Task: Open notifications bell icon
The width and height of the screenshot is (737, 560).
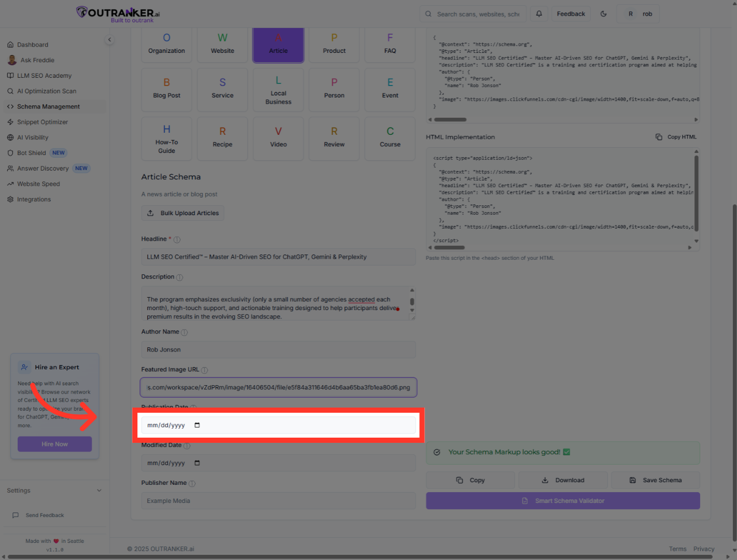Action: coord(539,14)
